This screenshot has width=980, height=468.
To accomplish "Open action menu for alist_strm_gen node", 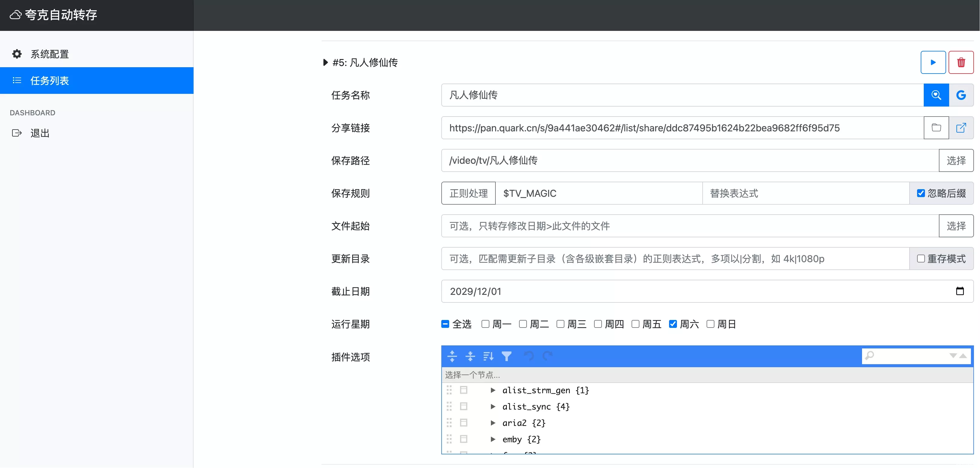I will click(x=463, y=390).
